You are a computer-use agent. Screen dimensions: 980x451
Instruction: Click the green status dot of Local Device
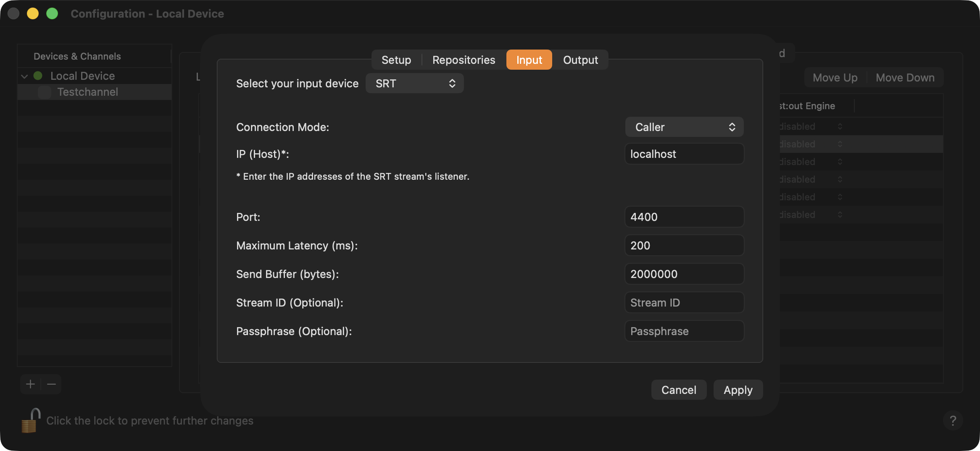(x=38, y=76)
